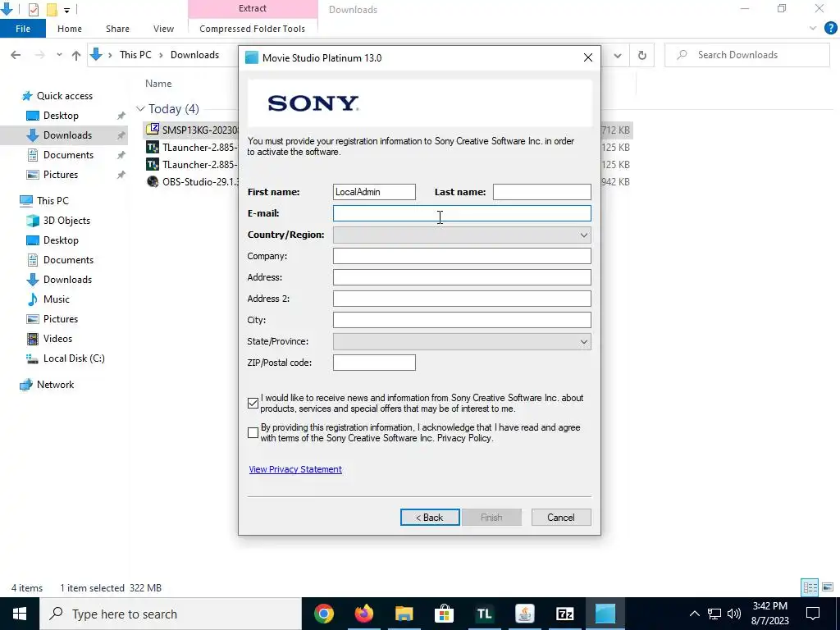Click the City input field
This screenshot has width=840, height=630.
[462, 320]
